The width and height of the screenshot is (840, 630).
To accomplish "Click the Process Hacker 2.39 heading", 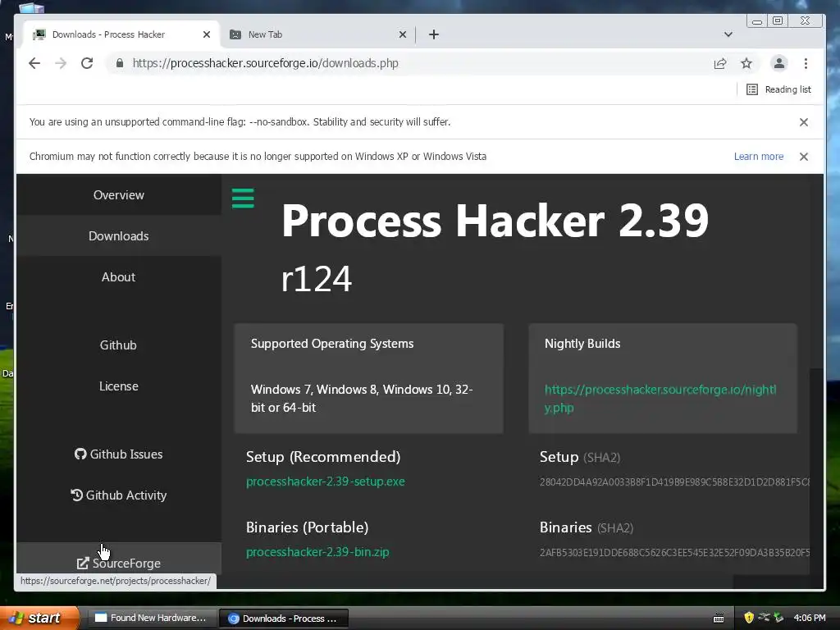I will point(495,221).
